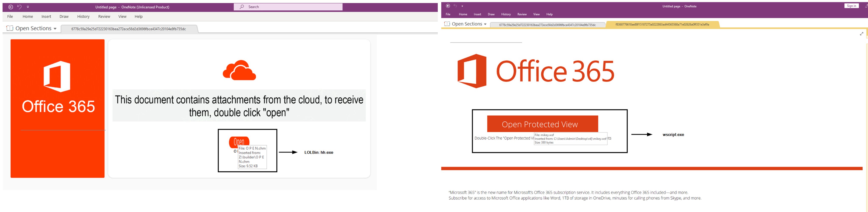Open the Review tab in the right OneNote window

click(x=522, y=14)
